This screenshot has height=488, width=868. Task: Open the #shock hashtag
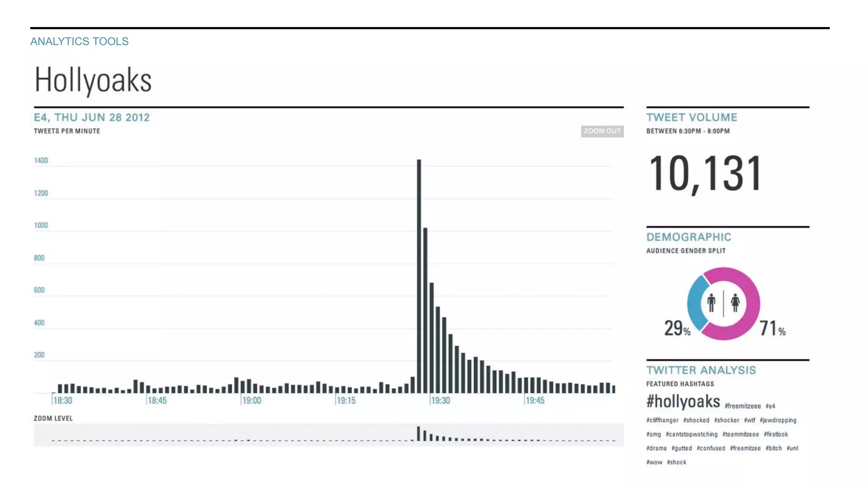(676, 462)
